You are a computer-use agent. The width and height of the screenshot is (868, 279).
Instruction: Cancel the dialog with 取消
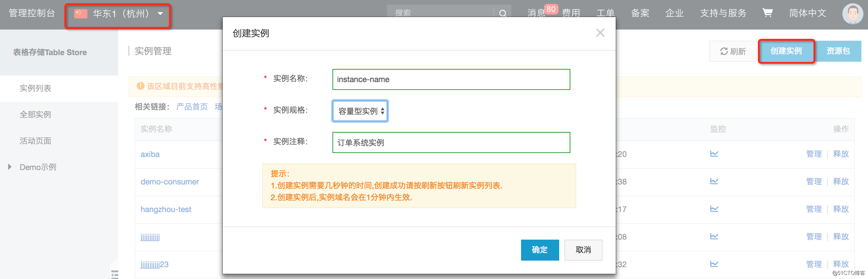point(583,250)
